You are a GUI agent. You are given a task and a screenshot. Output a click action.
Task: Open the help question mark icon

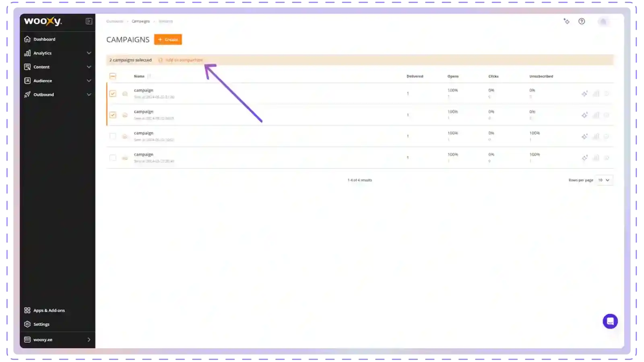point(582,21)
